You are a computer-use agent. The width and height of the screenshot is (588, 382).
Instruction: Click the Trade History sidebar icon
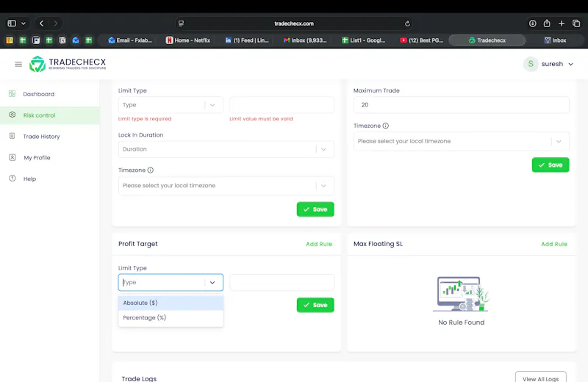pos(12,136)
